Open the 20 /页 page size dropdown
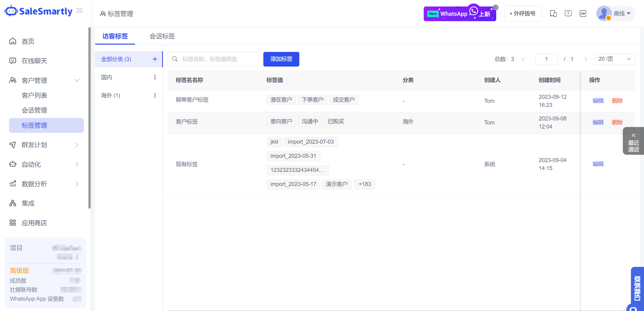Viewport: 644px width, 311px height. (x=615, y=59)
